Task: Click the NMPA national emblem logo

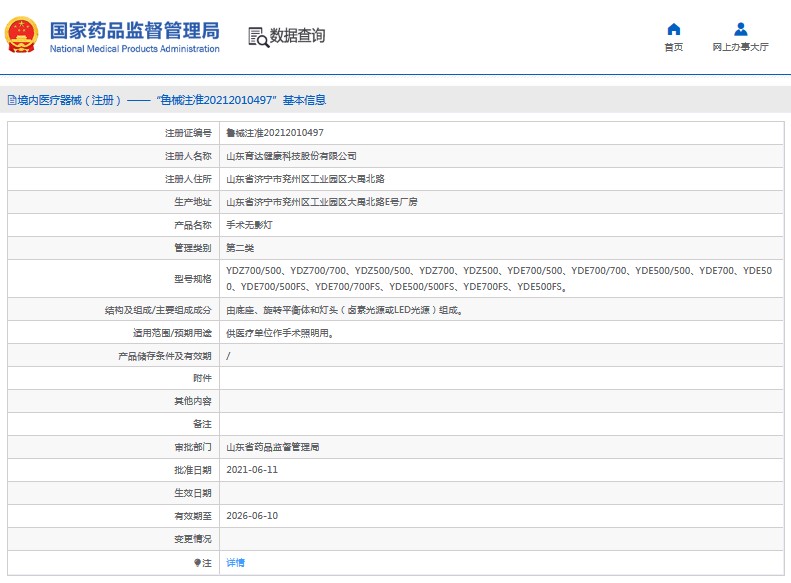Action: (x=23, y=35)
